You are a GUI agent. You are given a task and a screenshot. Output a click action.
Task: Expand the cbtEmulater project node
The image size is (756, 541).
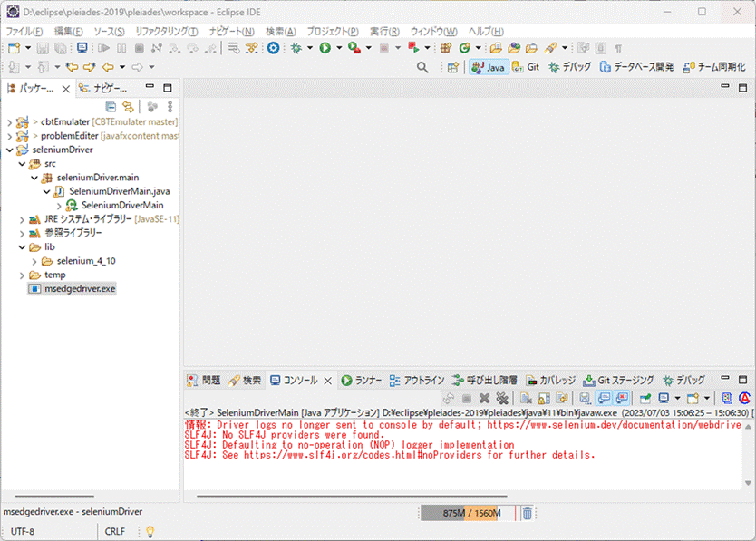tap(10, 122)
